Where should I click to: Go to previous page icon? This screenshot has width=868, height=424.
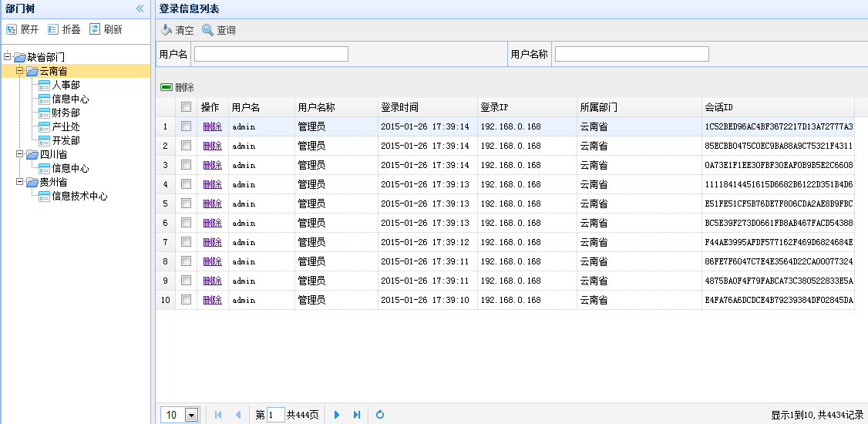point(238,415)
